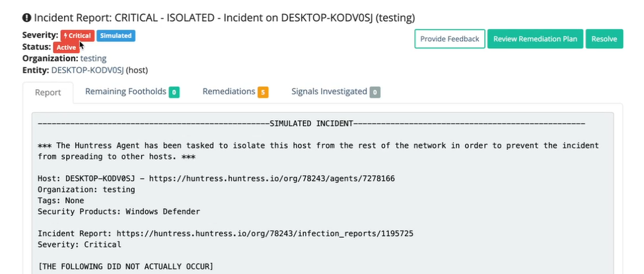Image resolution: width=644 pixels, height=274 pixels.
Task: Click the green count badge on Remaining Footholds
Action: coord(174,92)
